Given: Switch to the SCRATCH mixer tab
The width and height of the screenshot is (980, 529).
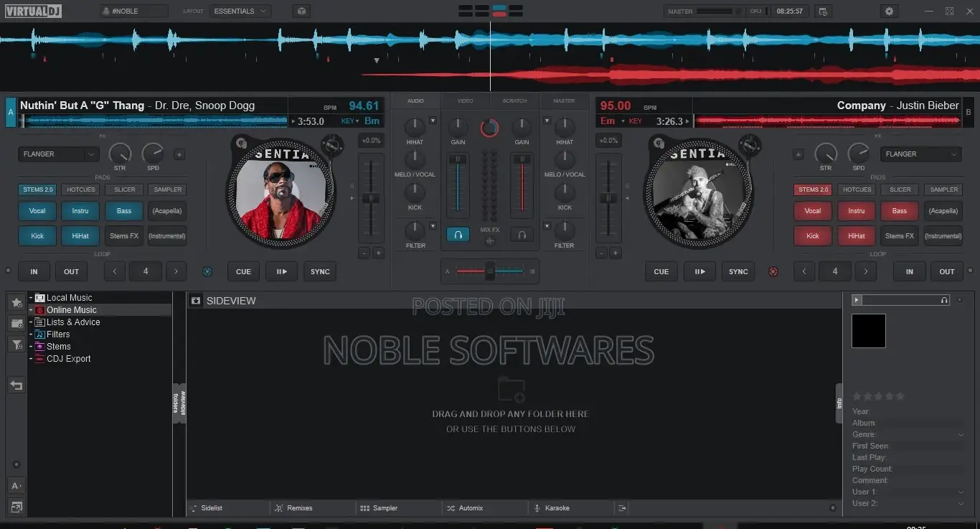Looking at the screenshot, I should point(514,101).
